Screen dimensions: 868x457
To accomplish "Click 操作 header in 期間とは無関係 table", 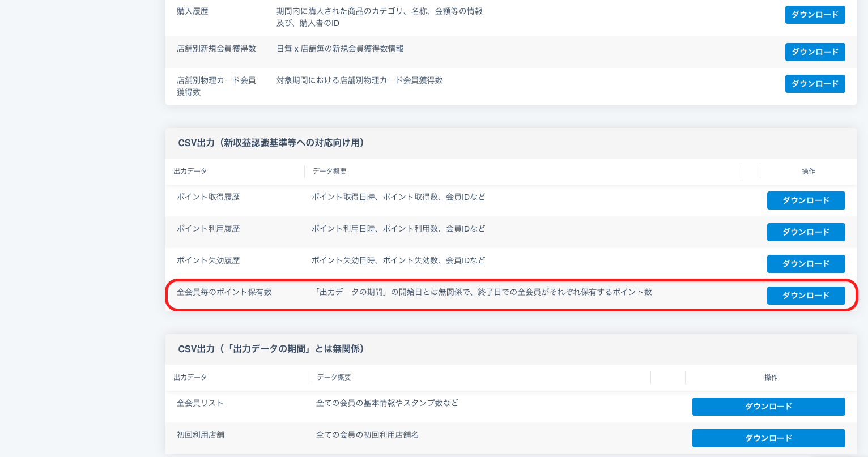I will click(771, 377).
